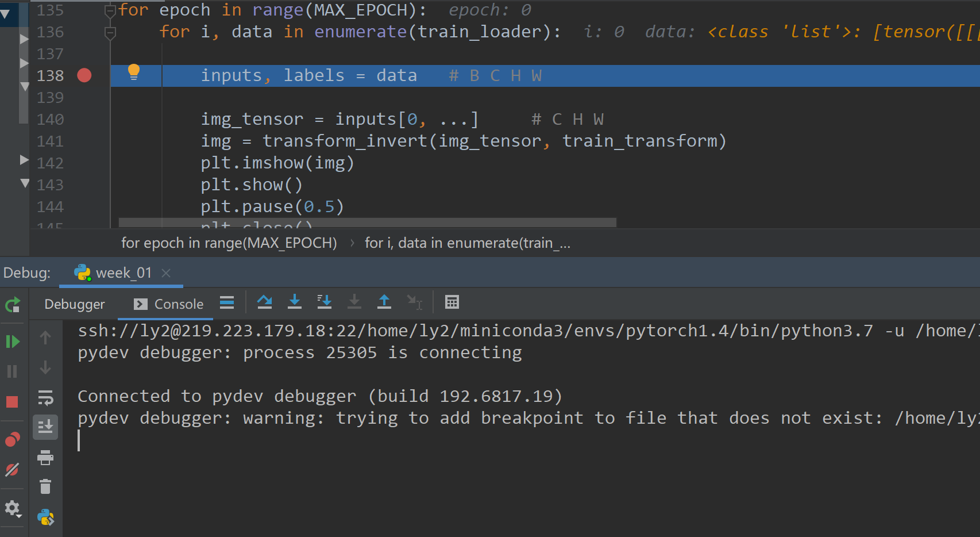Viewport: 980px width, 537px height.
Task: Click Step Into My Code
Action: pos(325,302)
